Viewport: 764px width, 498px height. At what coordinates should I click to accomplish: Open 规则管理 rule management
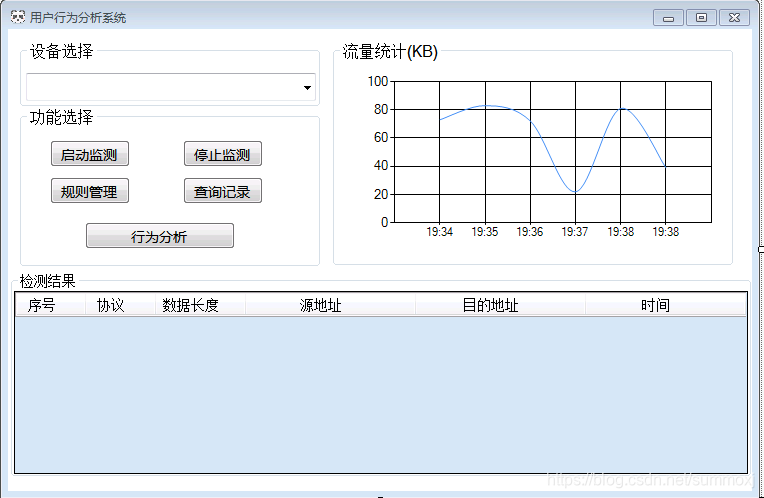point(90,191)
